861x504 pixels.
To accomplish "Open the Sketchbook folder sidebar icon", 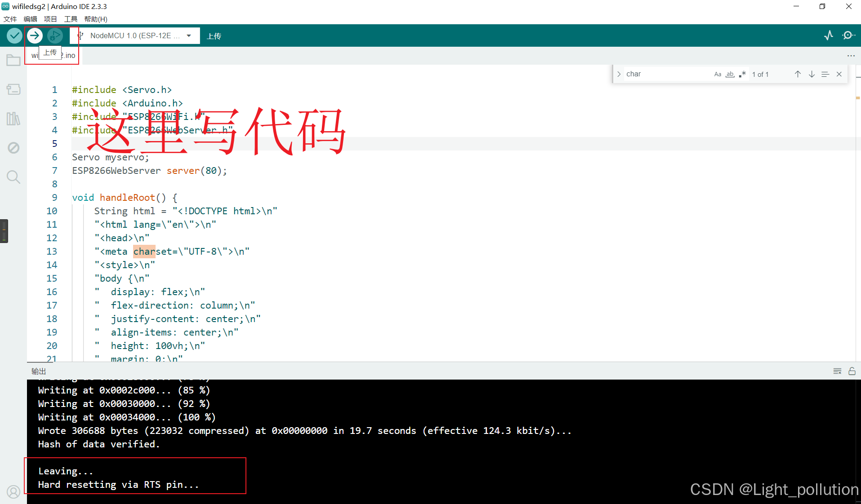I will [13, 60].
